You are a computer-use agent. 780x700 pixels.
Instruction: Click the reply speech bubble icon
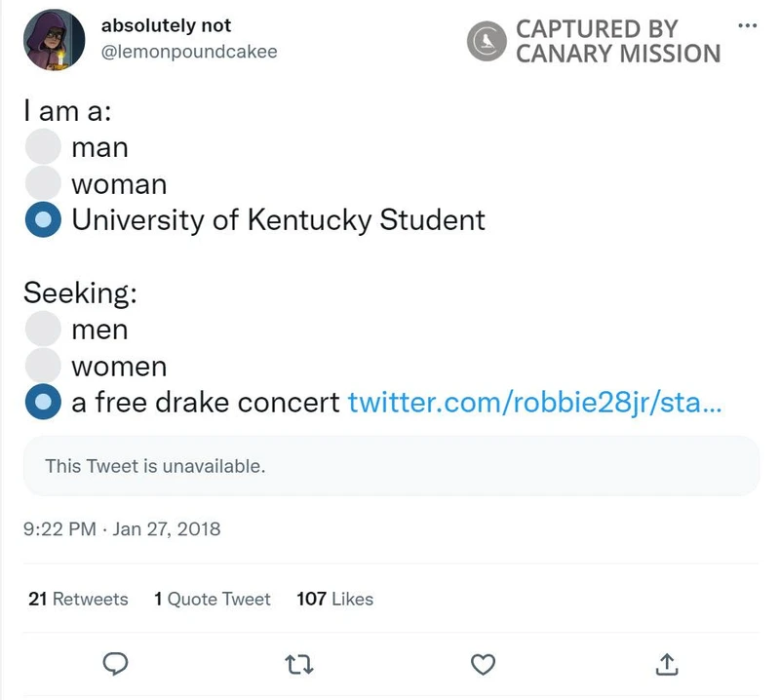117,664
